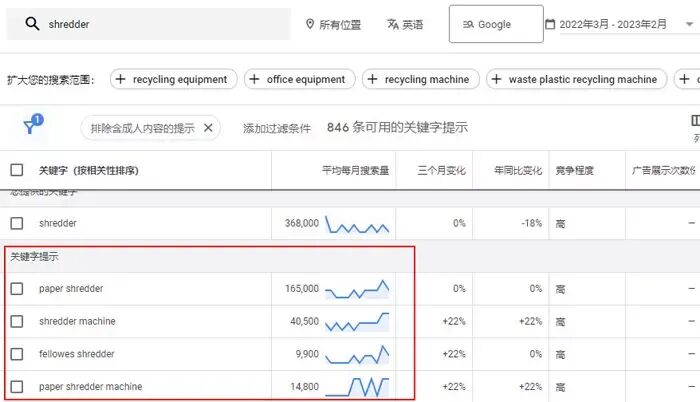Toggle the select-all checkbox in table header
Screen dimensions: 700x402
click(16, 170)
